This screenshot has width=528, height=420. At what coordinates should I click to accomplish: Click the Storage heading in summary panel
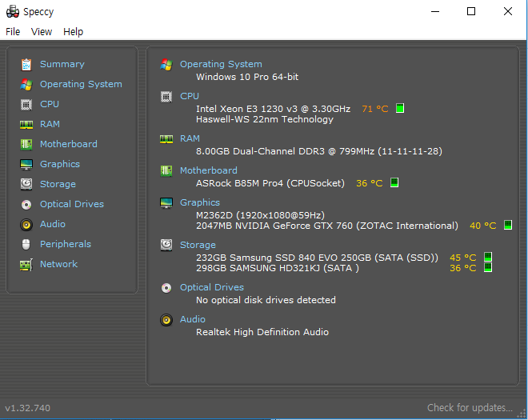198,245
